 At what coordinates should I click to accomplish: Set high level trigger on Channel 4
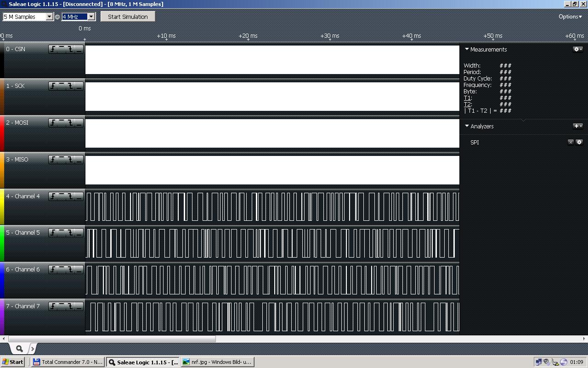[x=62, y=196]
